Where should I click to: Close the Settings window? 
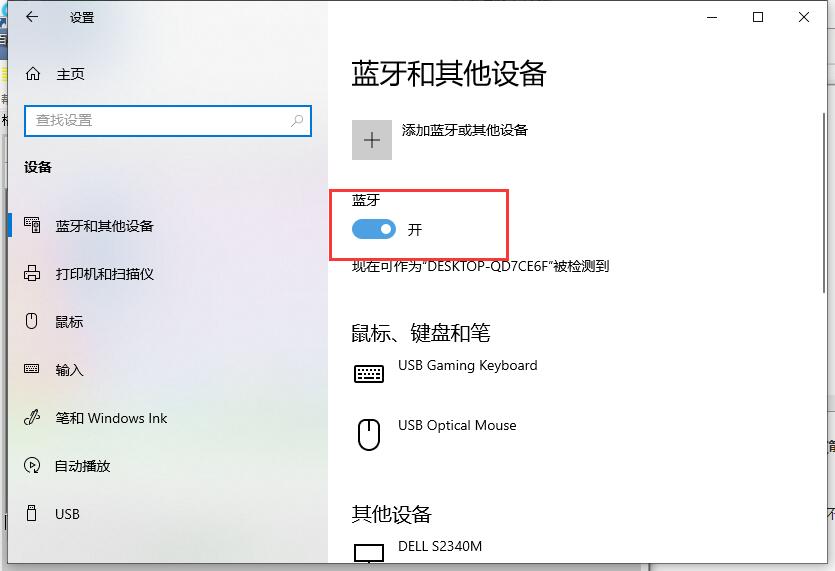click(x=804, y=17)
